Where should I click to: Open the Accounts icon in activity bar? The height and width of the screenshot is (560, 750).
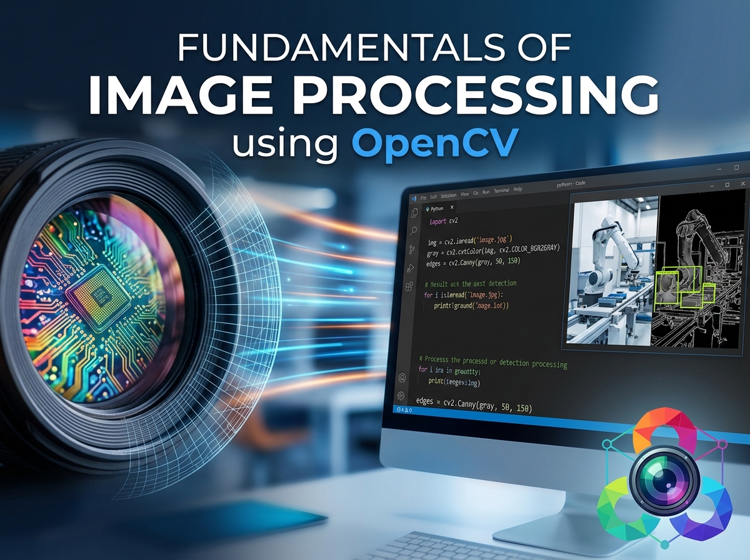[x=402, y=377]
